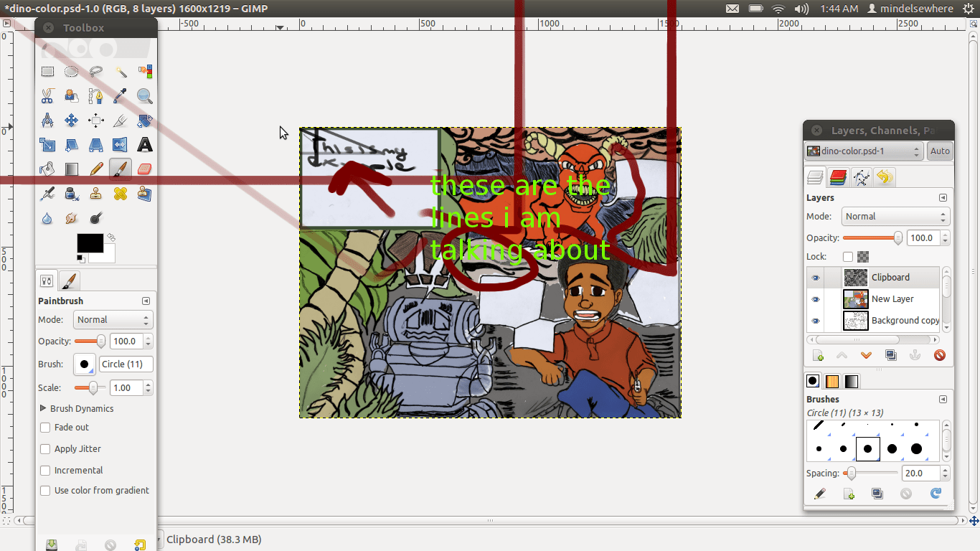Select the Zoom magnifier tool
980x551 pixels.
pyautogui.click(x=145, y=96)
